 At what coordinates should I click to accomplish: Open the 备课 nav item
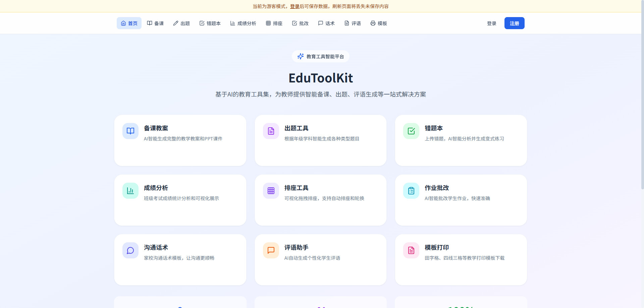tap(155, 23)
